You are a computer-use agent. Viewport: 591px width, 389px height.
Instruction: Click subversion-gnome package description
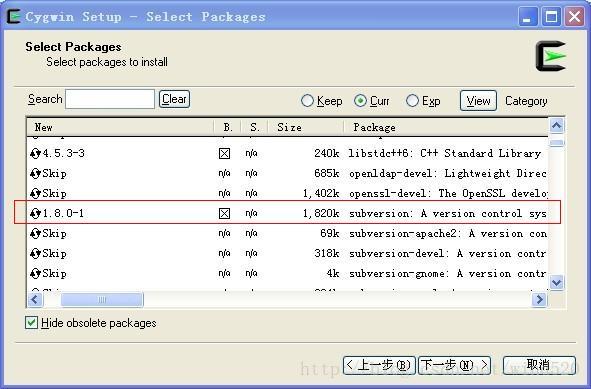447,273
